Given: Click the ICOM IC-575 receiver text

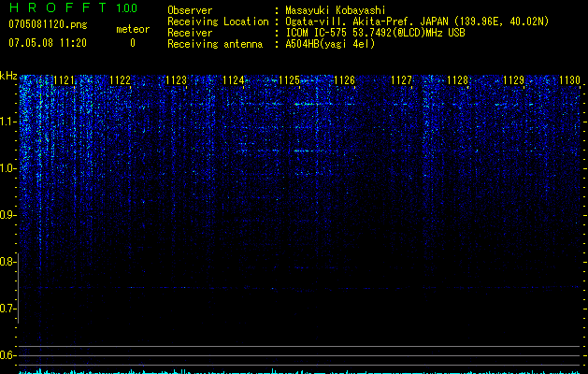Looking at the screenshot, I should (375, 33).
